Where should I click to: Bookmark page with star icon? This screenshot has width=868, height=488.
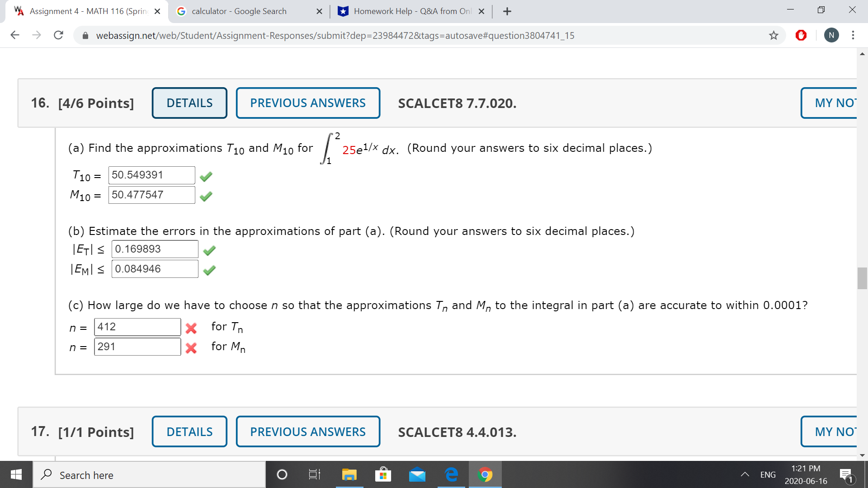pos(774,35)
